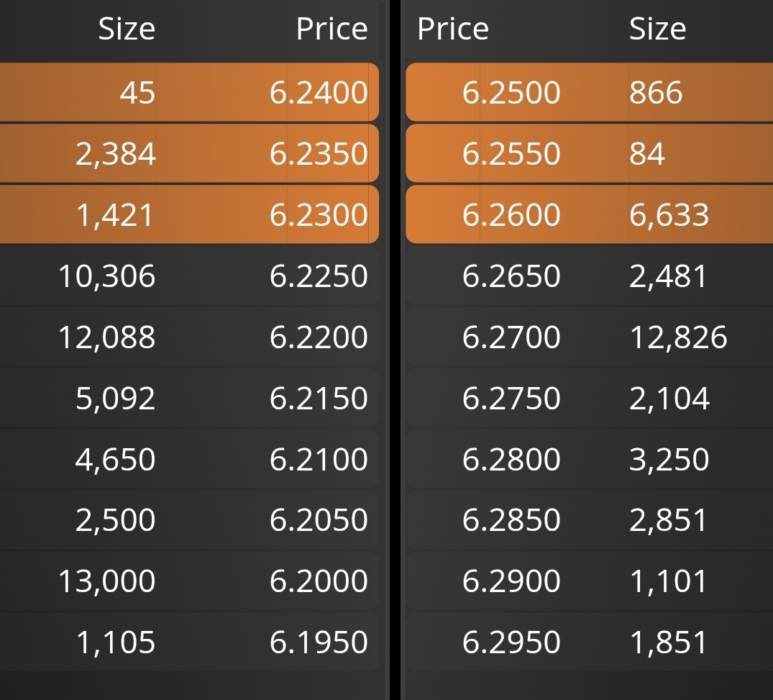
Task: Select the ask price 6.2850
Action: click(x=511, y=520)
